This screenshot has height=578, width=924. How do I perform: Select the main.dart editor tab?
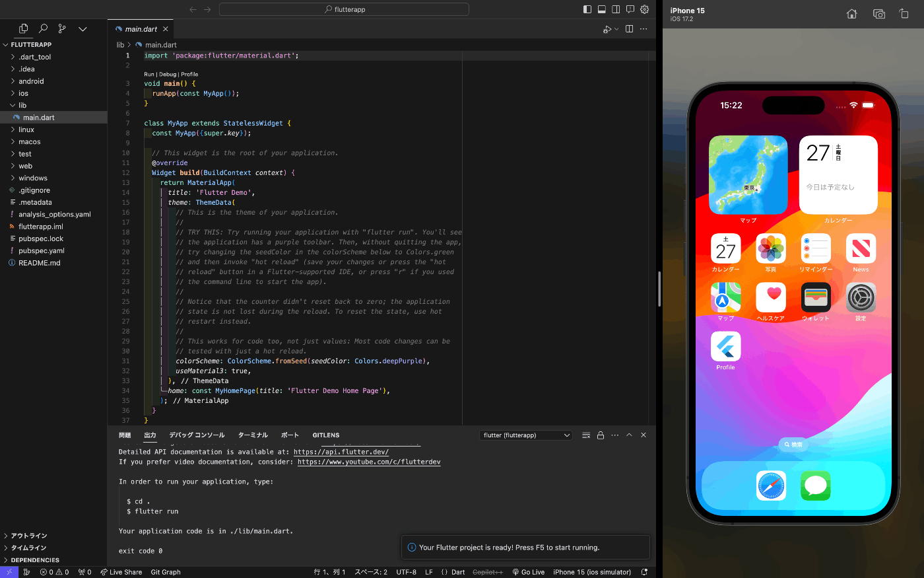tap(141, 29)
